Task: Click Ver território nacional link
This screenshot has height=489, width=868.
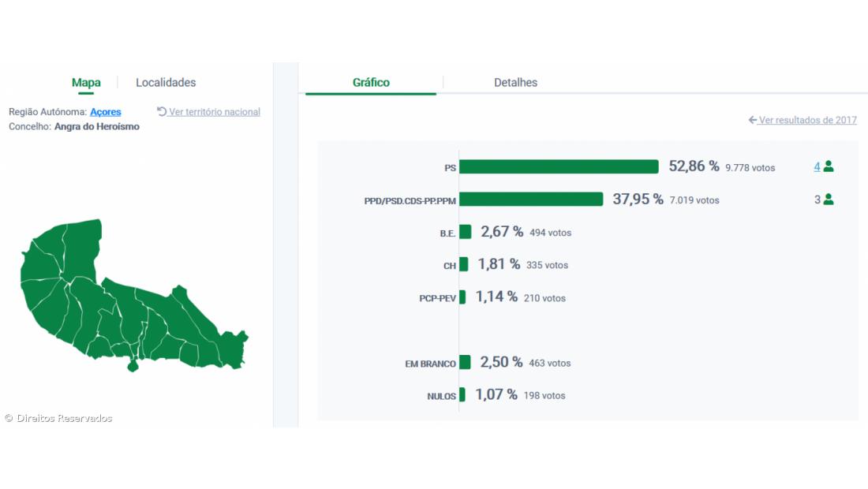Action: coord(215,112)
